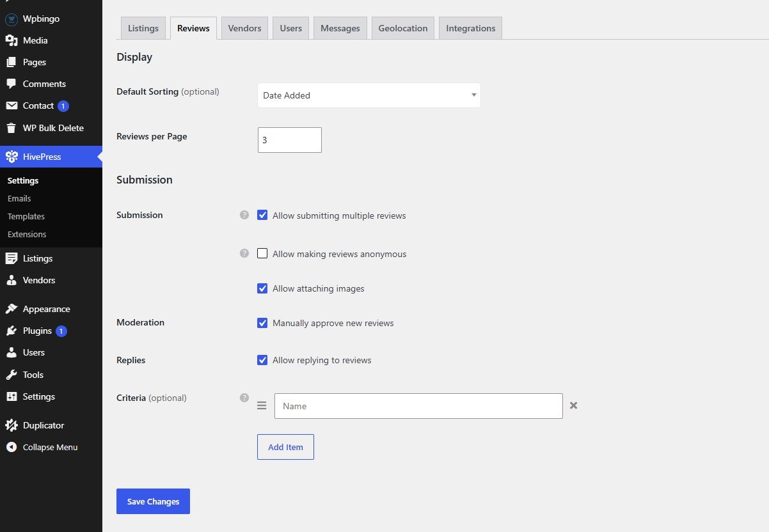Click the Plugins plug icon
This screenshot has height=532, width=769.
(x=11, y=331)
